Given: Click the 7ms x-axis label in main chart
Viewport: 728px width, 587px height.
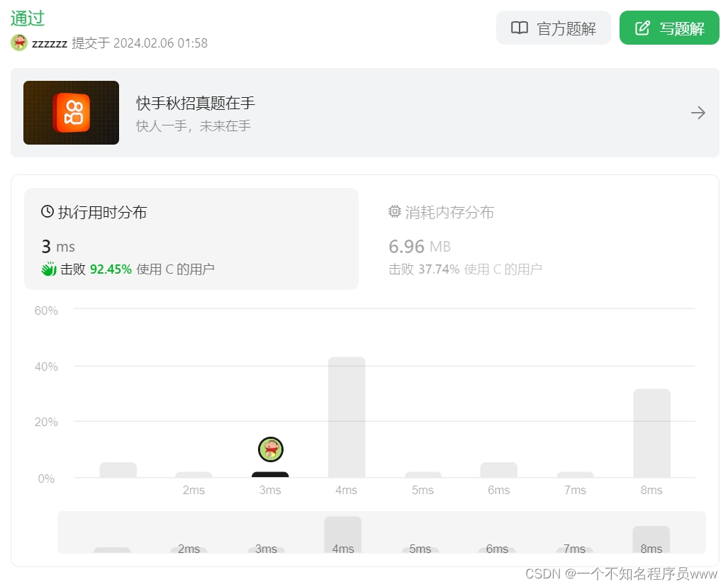Looking at the screenshot, I should (x=576, y=491).
